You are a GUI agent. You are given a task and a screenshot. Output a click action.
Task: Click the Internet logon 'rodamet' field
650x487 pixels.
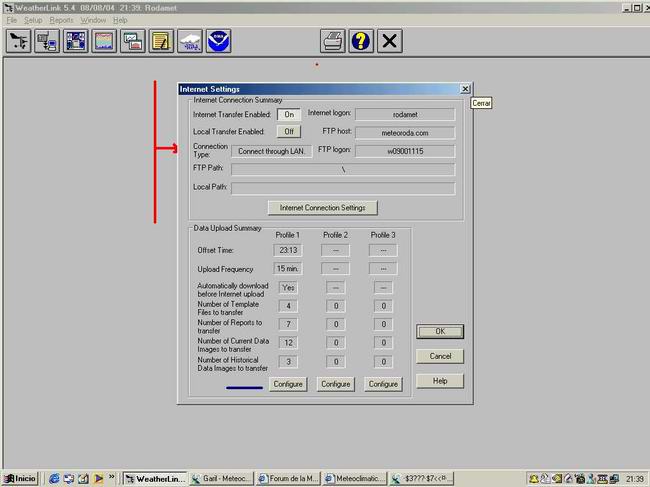pos(405,114)
